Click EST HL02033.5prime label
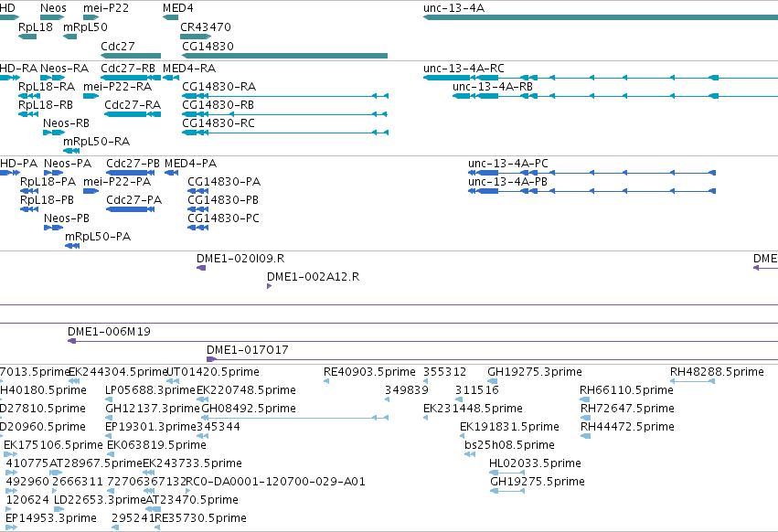This screenshot has width=778, height=532. click(535, 463)
